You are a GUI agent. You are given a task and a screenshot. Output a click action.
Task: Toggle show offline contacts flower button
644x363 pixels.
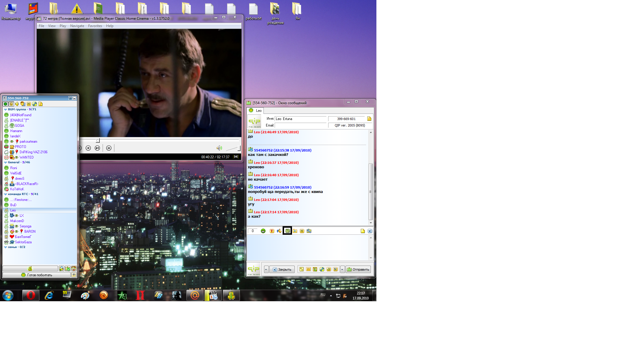5,104
